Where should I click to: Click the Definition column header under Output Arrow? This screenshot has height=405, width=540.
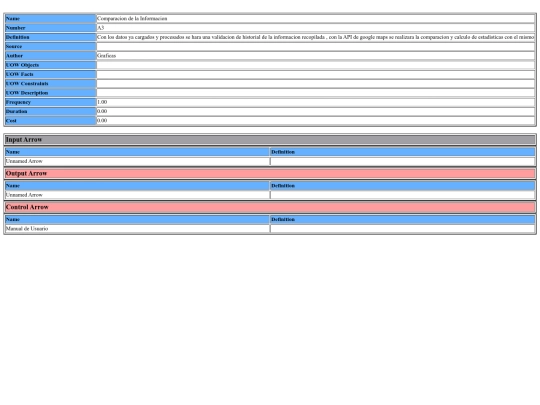click(403, 186)
